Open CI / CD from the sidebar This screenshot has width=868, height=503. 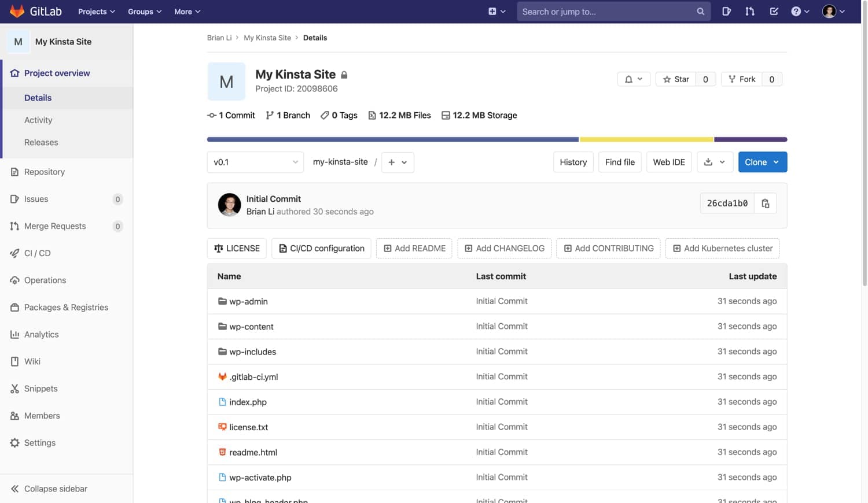(x=37, y=253)
